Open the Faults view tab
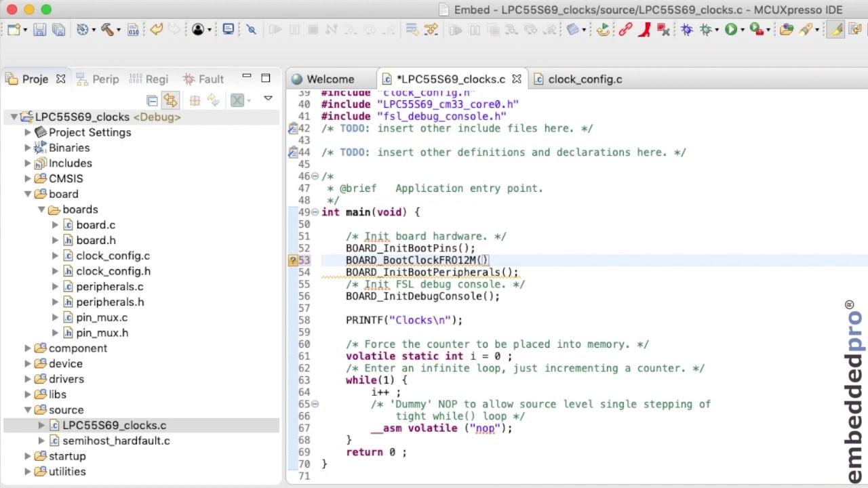 [x=203, y=79]
